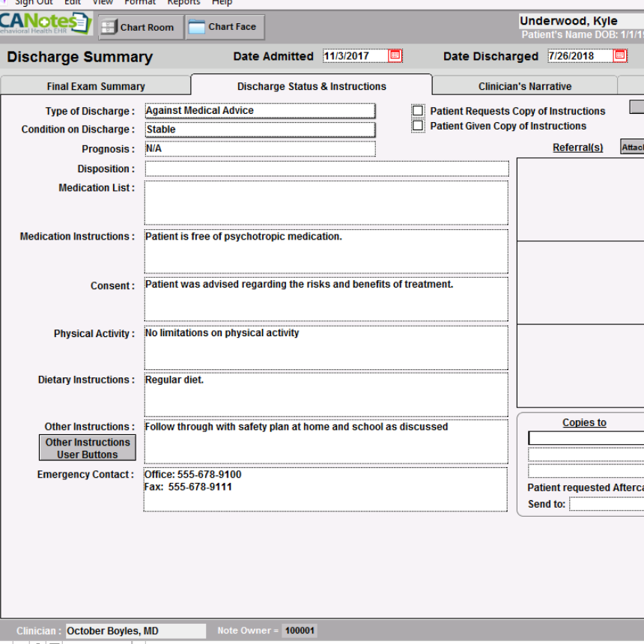
Task: Check Patient Requests Copy of Instructions
Action: tap(418, 111)
